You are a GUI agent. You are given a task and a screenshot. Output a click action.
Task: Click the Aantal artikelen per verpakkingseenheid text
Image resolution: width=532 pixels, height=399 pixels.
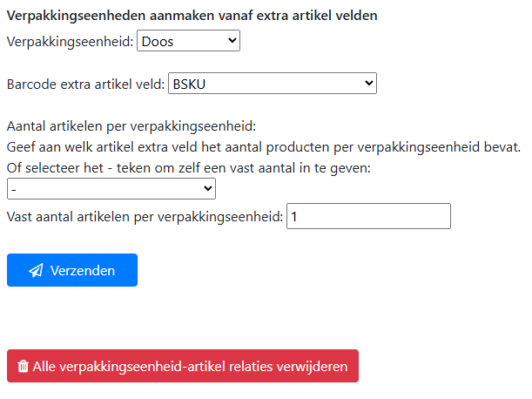pos(131,126)
